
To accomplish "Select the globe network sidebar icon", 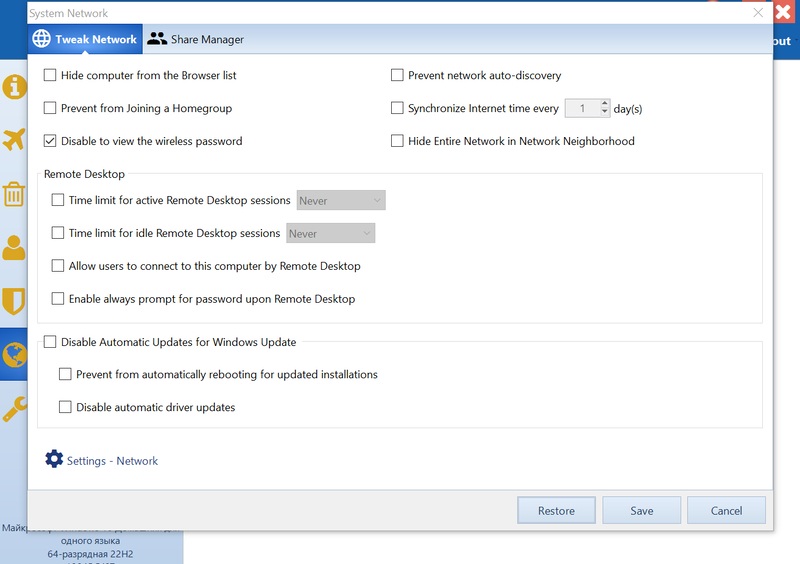I will pos(14,354).
